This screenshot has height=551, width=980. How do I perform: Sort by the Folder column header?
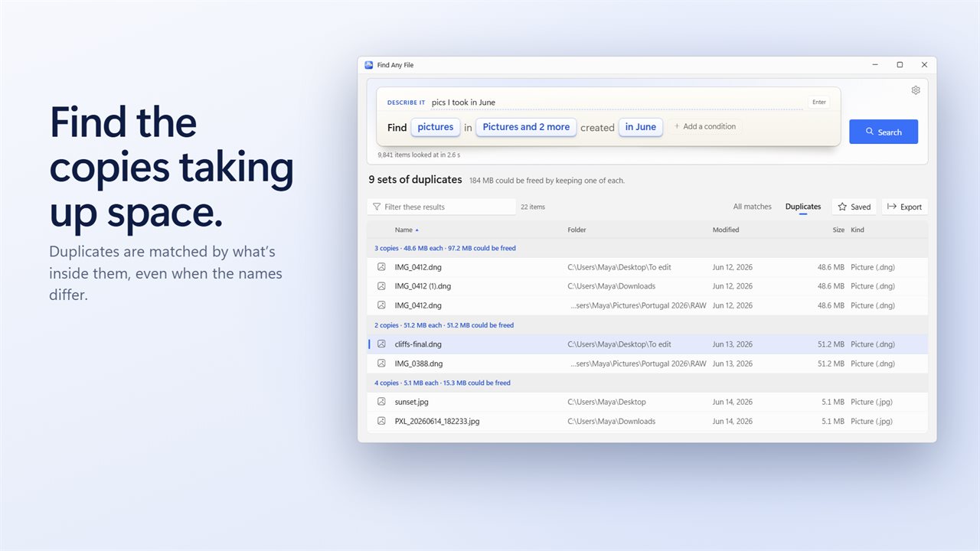click(x=577, y=230)
